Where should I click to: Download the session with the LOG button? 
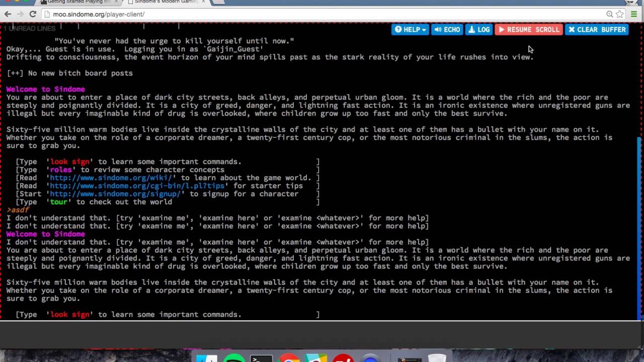(x=479, y=30)
